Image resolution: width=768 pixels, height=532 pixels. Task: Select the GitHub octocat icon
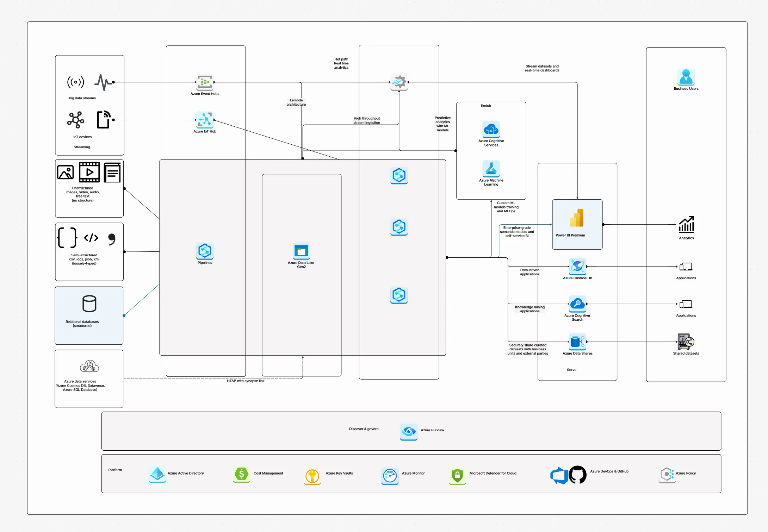[x=577, y=475]
